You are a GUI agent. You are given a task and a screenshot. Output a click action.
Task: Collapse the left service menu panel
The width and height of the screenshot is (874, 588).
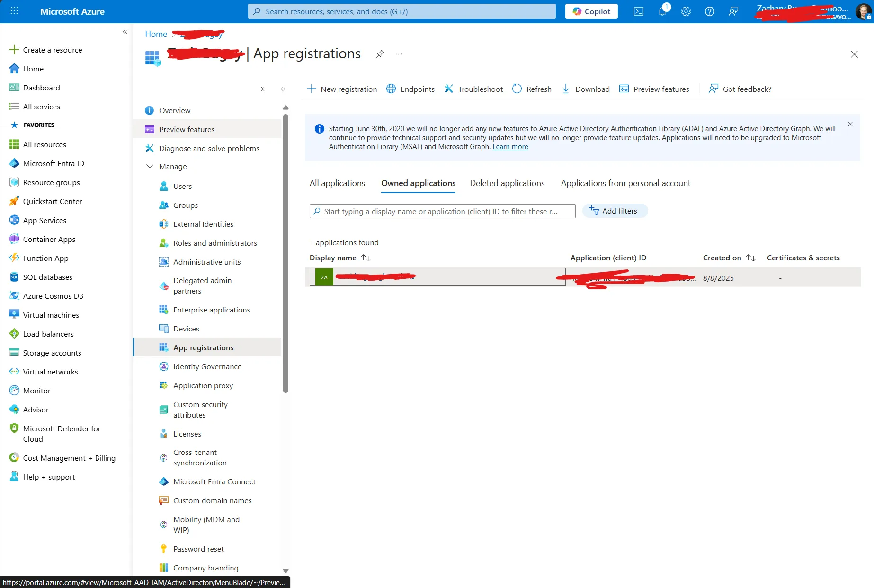283,89
